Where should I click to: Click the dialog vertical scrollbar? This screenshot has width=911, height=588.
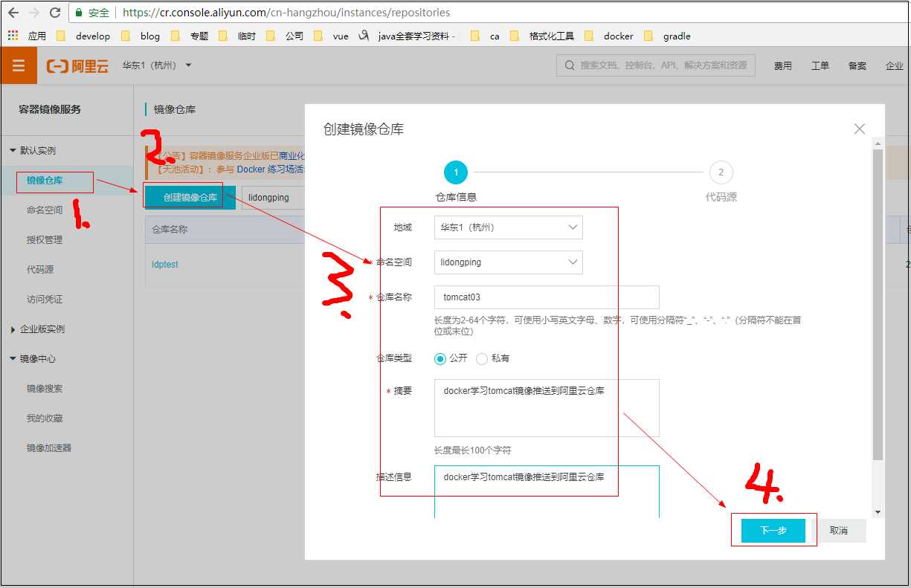[878, 303]
